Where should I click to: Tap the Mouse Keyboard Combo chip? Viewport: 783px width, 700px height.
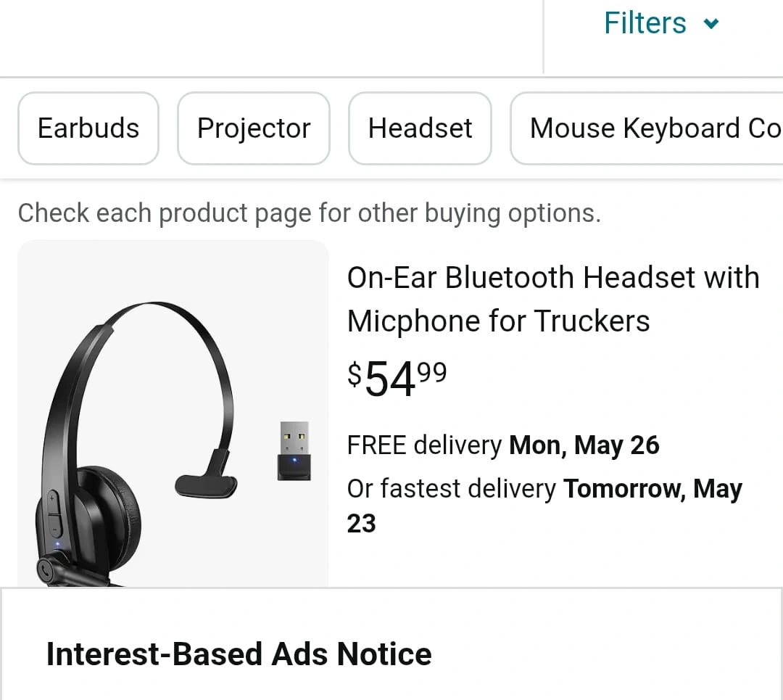pyautogui.click(x=647, y=128)
